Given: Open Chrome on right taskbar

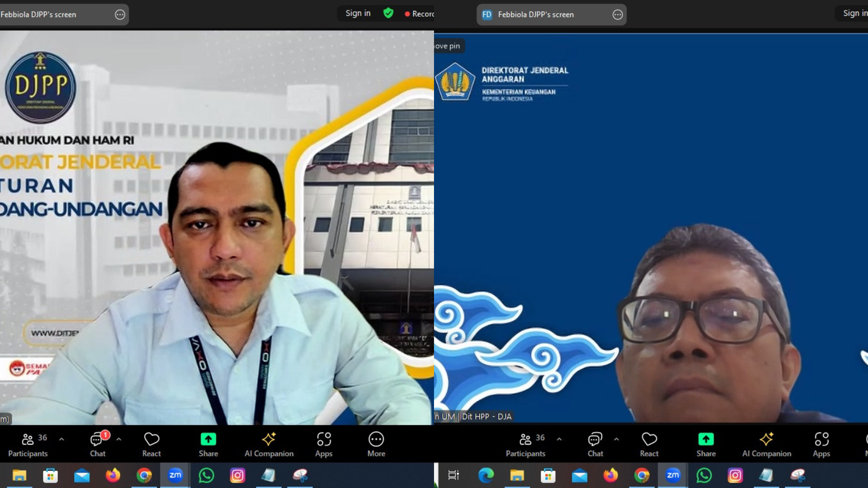Looking at the screenshot, I should tap(642, 475).
